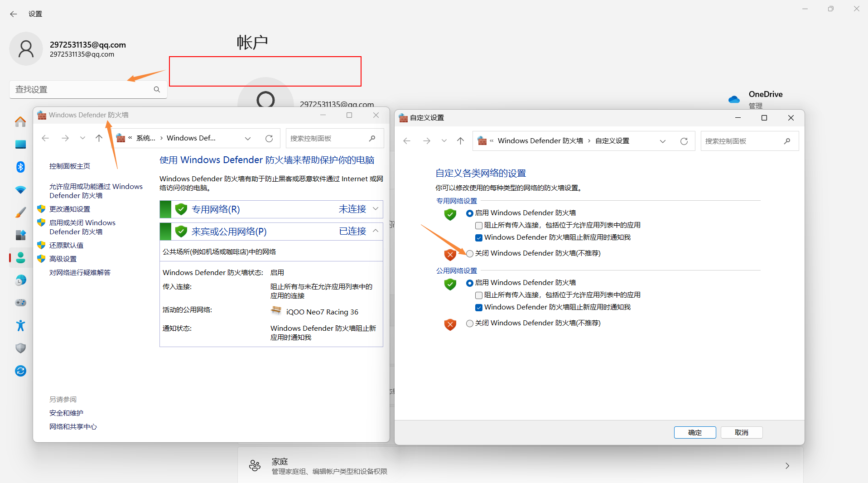The width and height of the screenshot is (868, 483).
Task: Click up arrow in Firewall window
Action: pyautogui.click(x=99, y=138)
